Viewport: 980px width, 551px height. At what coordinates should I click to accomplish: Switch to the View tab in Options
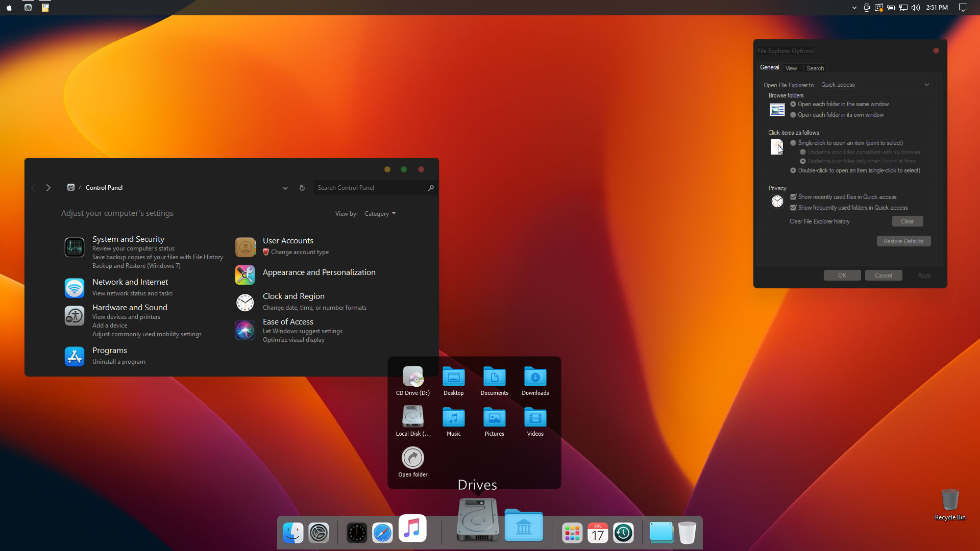[x=791, y=68]
